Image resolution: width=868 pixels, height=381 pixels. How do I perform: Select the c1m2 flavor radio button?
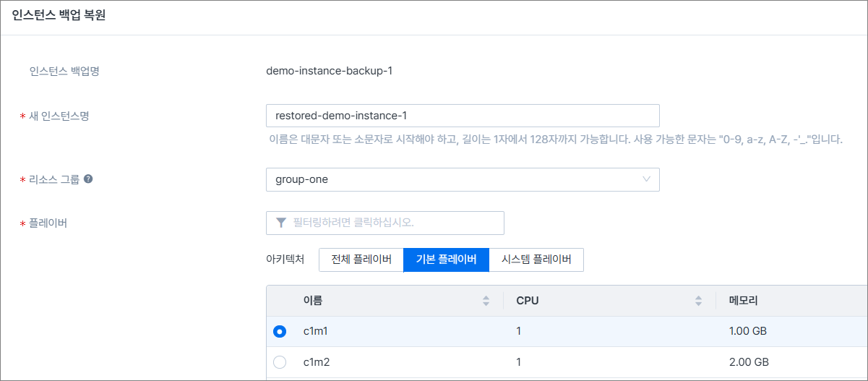coord(280,362)
